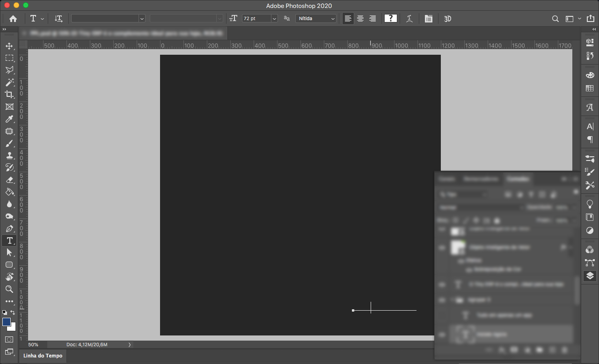
Task: Select the Crop tool
Action: (9, 95)
